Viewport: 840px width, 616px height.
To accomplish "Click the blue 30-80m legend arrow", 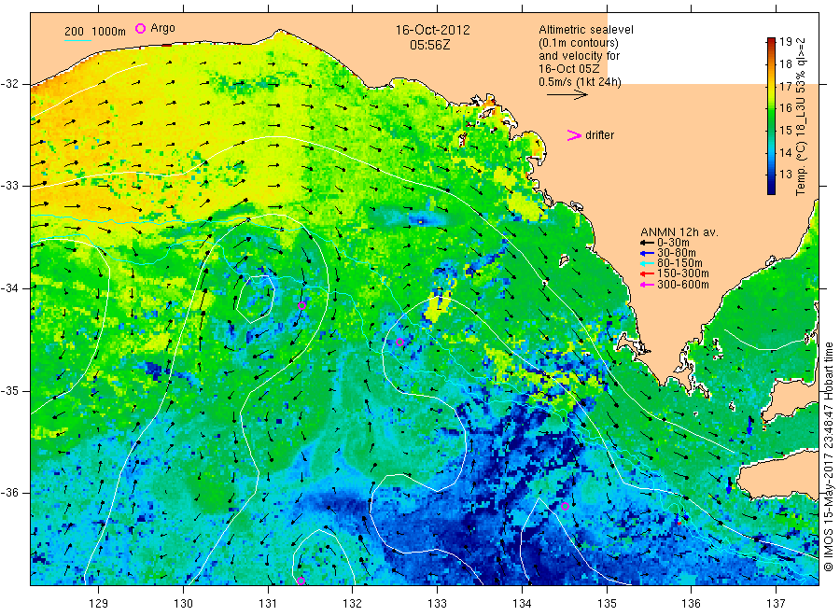I will tap(647, 253).
